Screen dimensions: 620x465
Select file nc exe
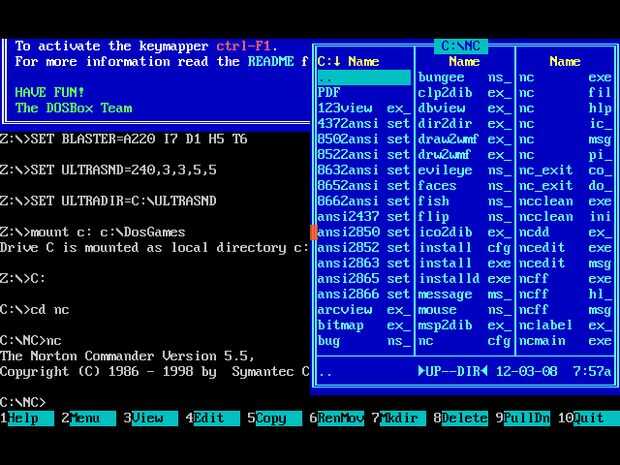565,77
